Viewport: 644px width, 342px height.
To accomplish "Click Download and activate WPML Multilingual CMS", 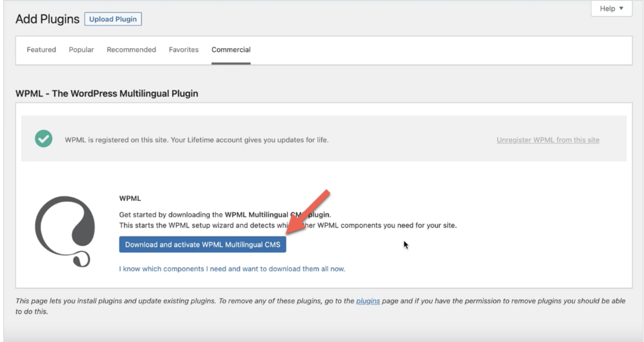I will pyautogui.click(x=203, y=245).
